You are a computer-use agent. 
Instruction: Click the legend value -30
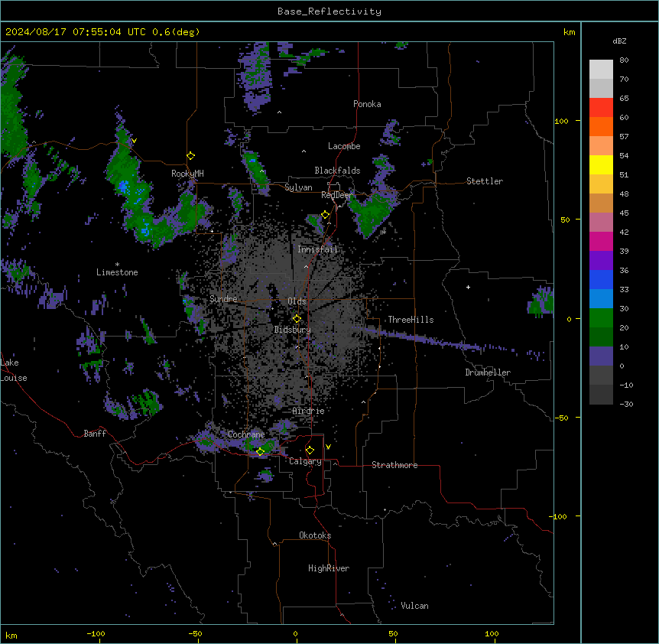click(626, 404)
